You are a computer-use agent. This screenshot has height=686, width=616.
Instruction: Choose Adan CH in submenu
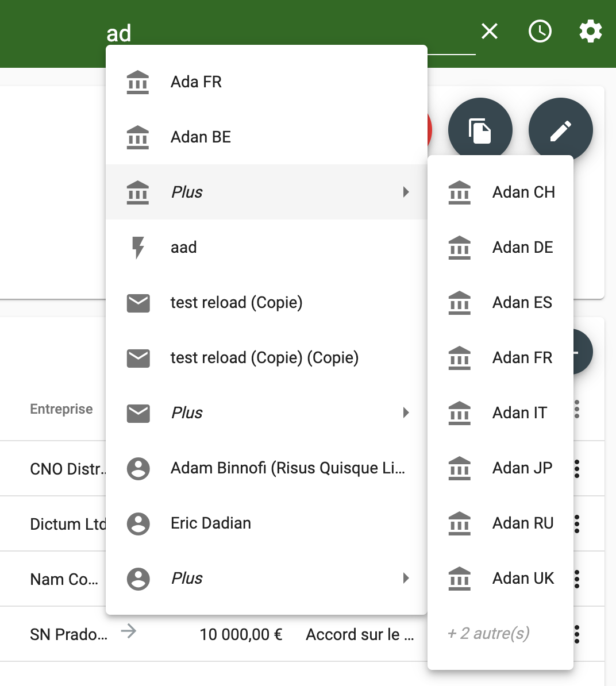pyautogui.click(x=500, y=192)
